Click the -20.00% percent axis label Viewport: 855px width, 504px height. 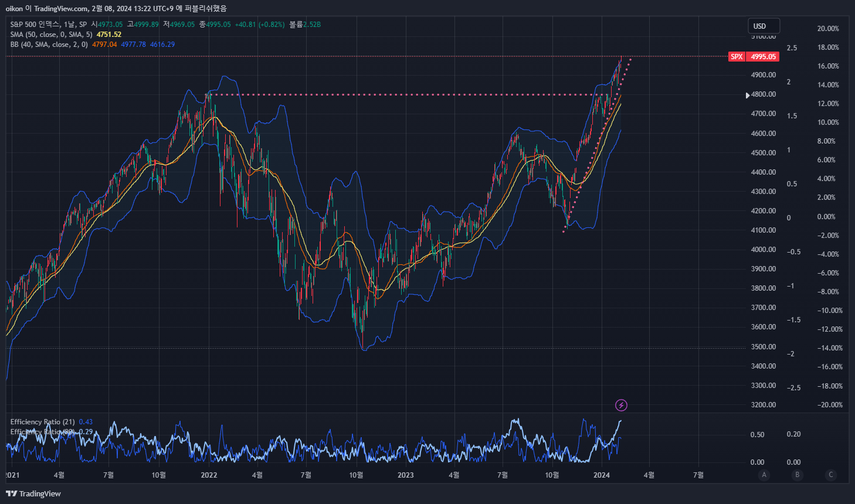(830, 405)
